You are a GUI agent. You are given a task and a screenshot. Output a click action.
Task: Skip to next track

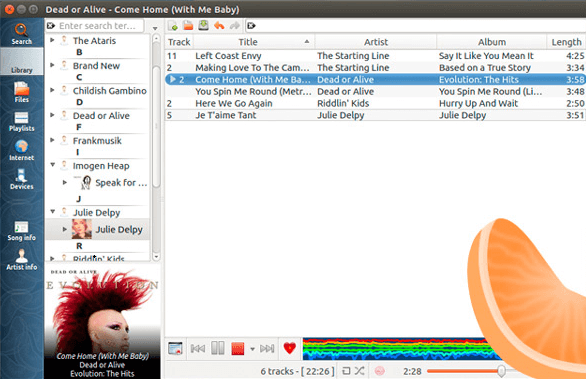267,349
